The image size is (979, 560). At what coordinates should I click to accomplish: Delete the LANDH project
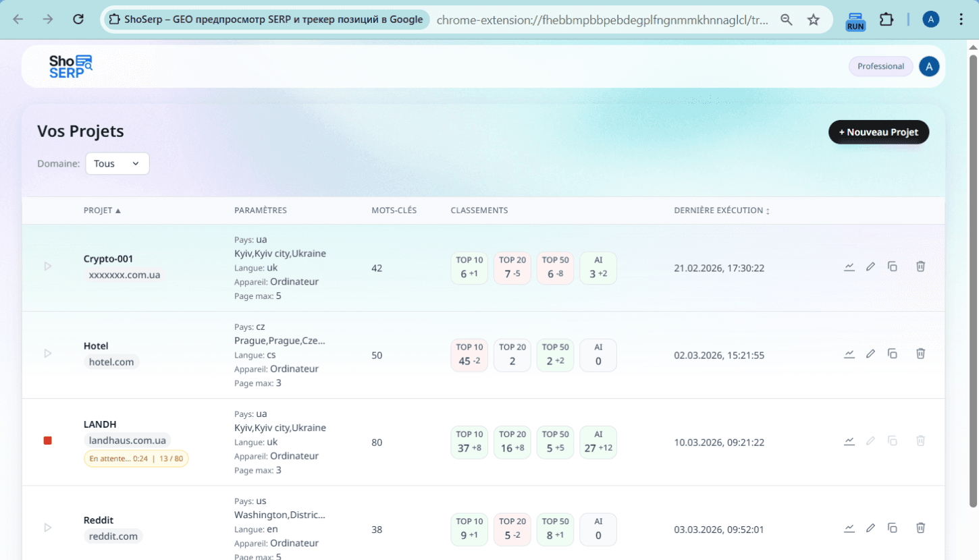(x=920, y=441)
